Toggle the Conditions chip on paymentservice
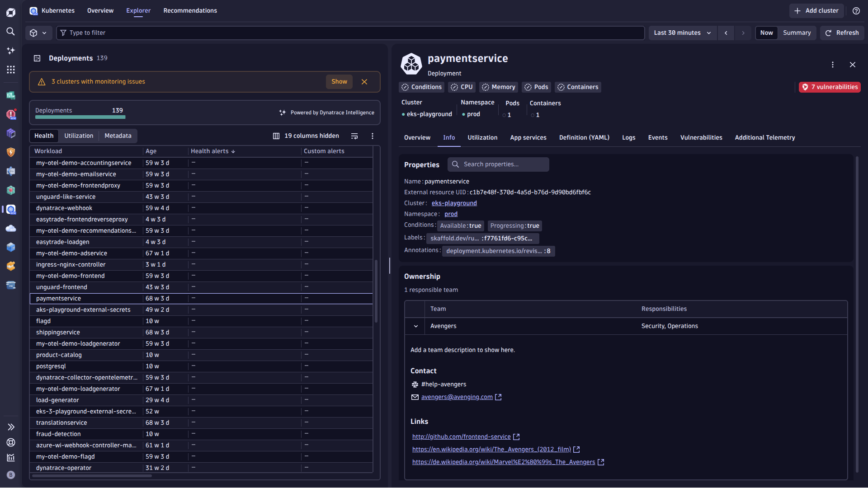This screenshot has width=868, height=488. coord(421,87)
